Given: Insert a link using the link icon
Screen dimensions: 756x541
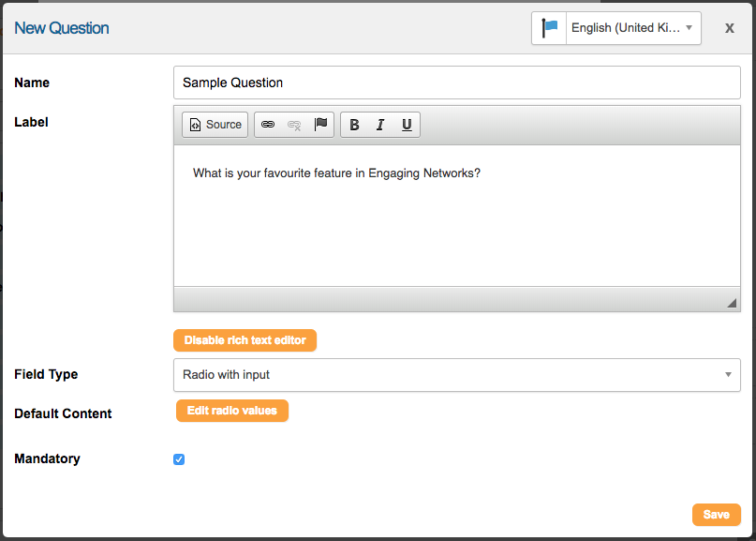Looking at the screenshot, I should (268, 125).
